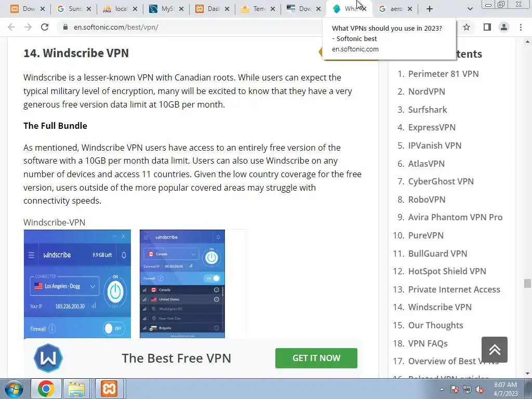Go to the ExpressVPN section link
Screen dimensions: 532x399
(x=432, y=127)
